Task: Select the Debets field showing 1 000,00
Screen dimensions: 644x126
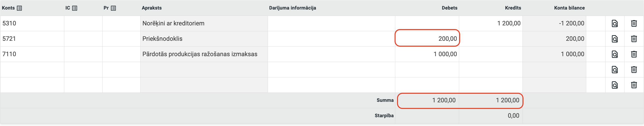Action: click(x=427, y=54)
